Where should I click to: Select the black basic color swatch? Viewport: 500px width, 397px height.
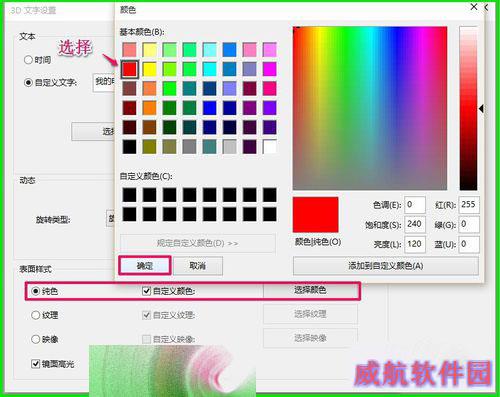(129, 147)
